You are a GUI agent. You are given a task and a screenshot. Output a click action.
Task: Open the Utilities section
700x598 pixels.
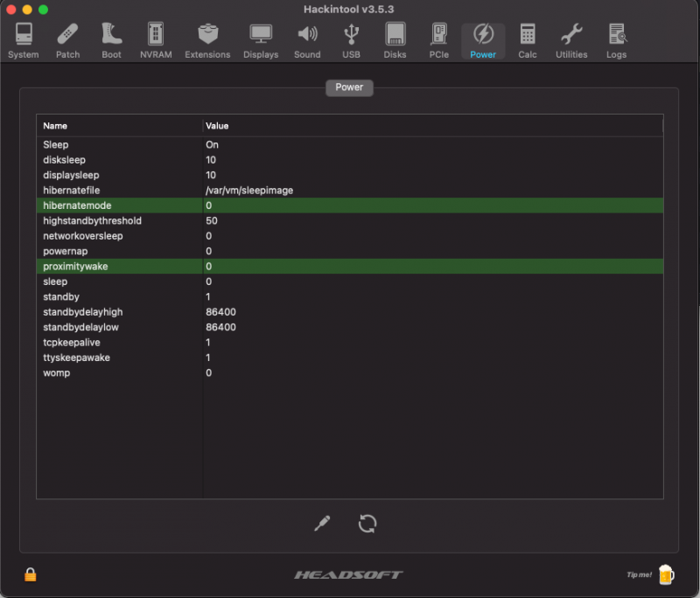571,41
